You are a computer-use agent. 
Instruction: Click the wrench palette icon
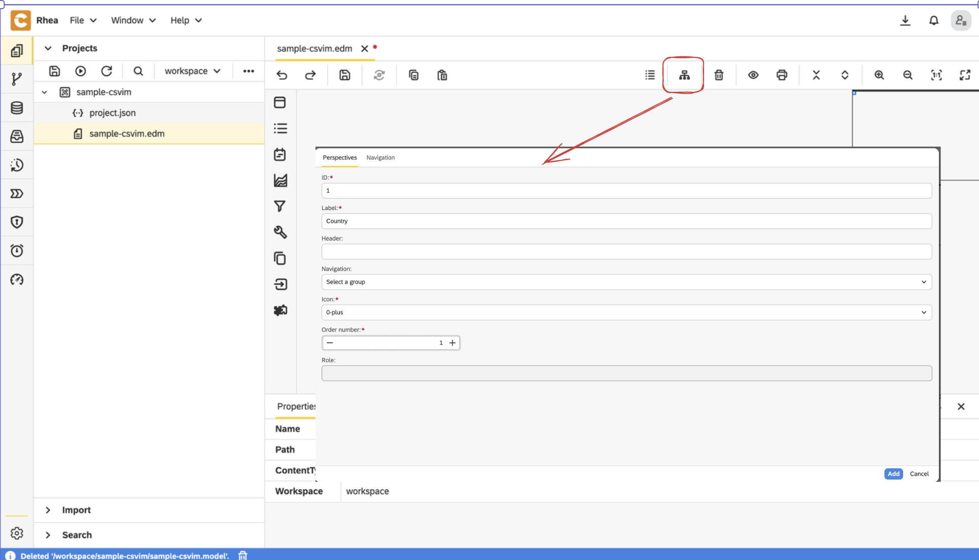click(280, 232)
